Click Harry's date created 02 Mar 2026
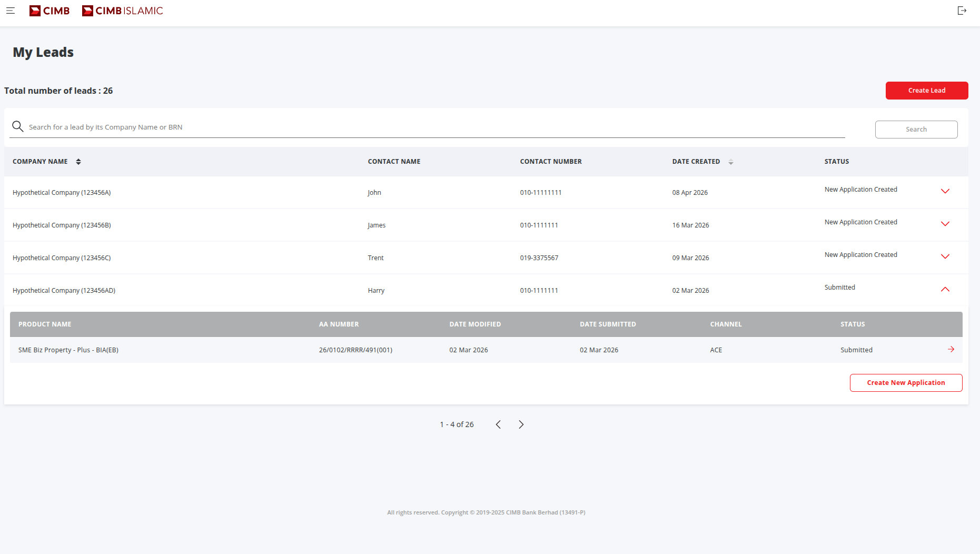 690,291
